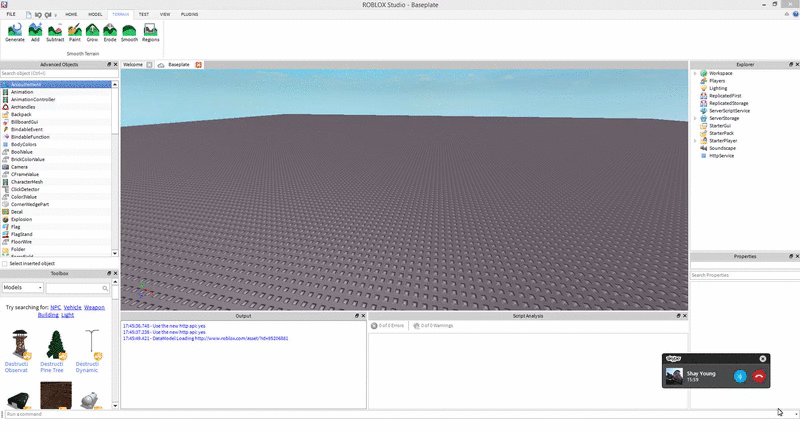Select the Paint terrain tool
This screenshot has height=432, width=800.
click(x=74, y=33)
